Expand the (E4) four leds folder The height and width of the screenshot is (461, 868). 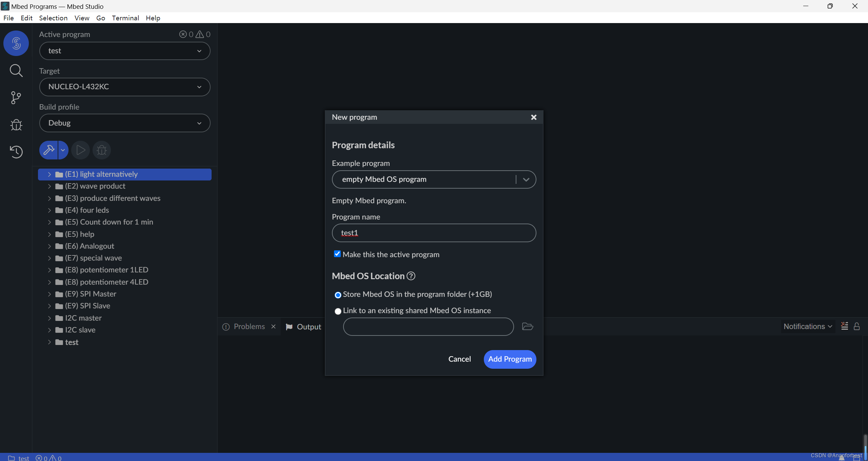click(50, 210)
